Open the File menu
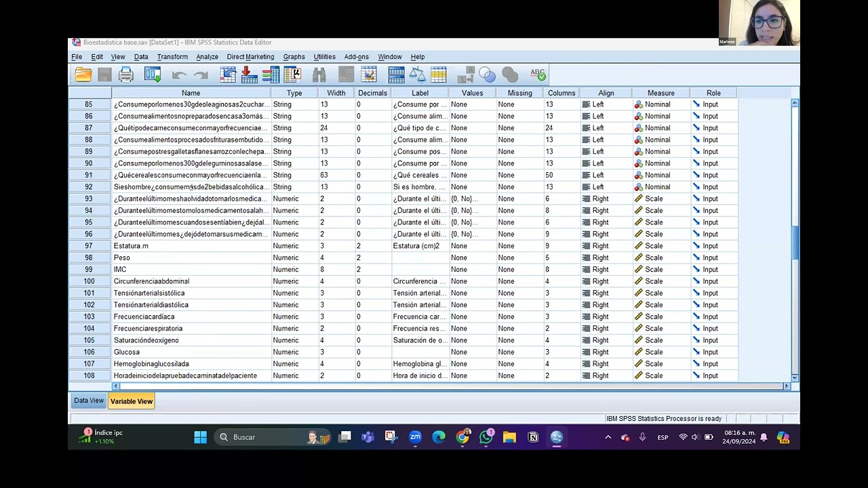 pyautogui.click(x=77, y=57)
